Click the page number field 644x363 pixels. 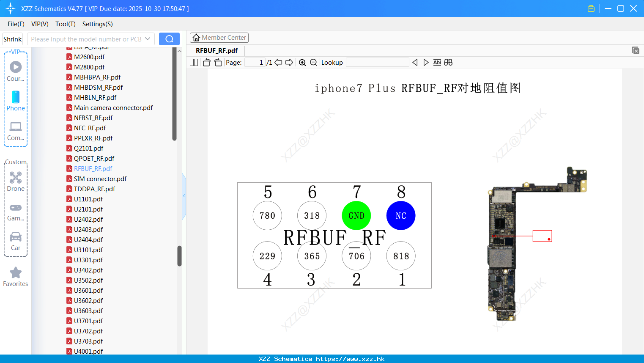(x=255, y=62)
